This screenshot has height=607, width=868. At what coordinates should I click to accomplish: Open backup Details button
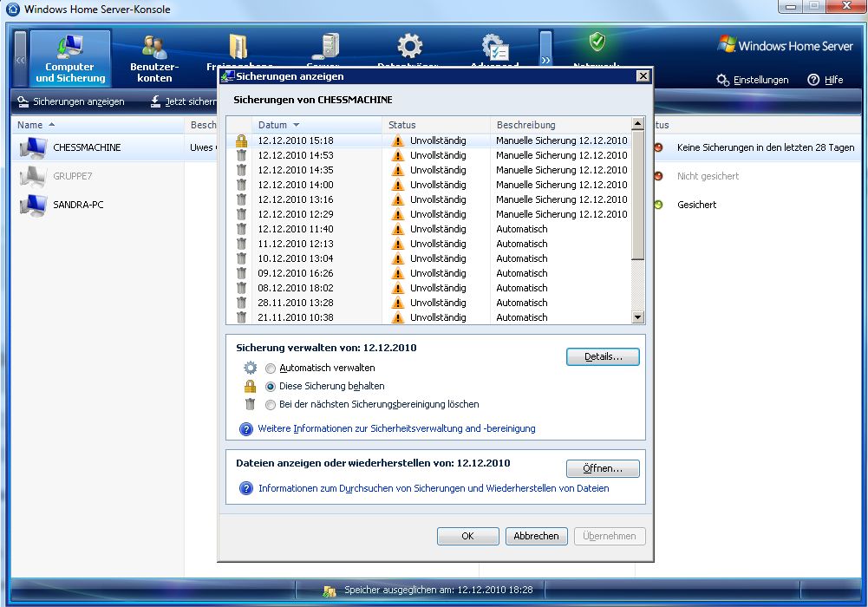point(603,357)
